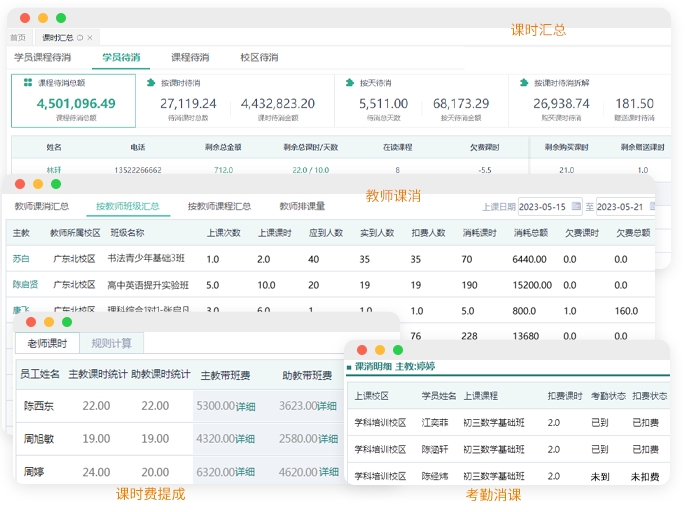
Task: Click the 按课时待消 arrow icon
Action: (x=150, y=83)
